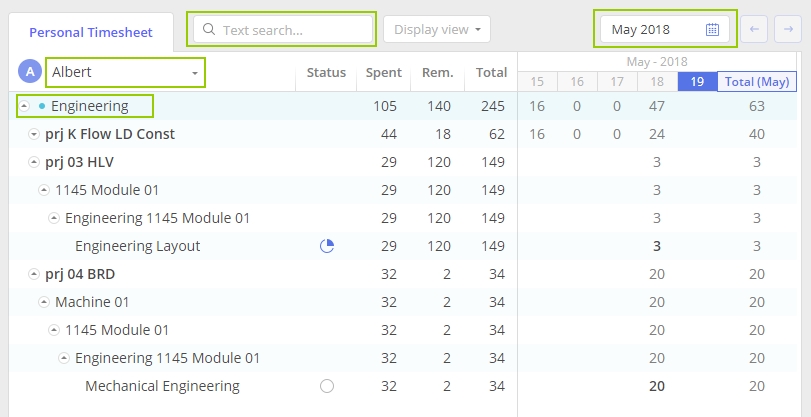Screen dimensions: 811x417
Task: Go to previous period with left arrow
Action: coord(754,29)
